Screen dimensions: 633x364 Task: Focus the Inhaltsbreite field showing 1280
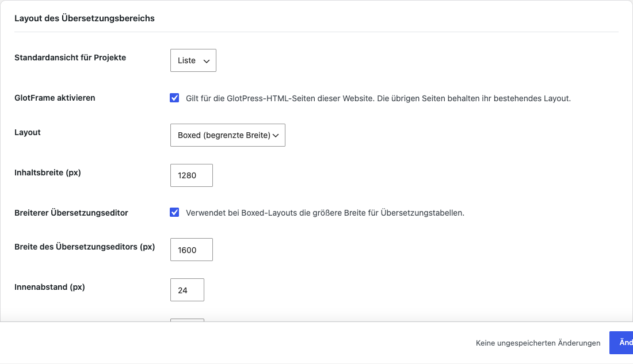pyautogui.click(x=192, y=175)
